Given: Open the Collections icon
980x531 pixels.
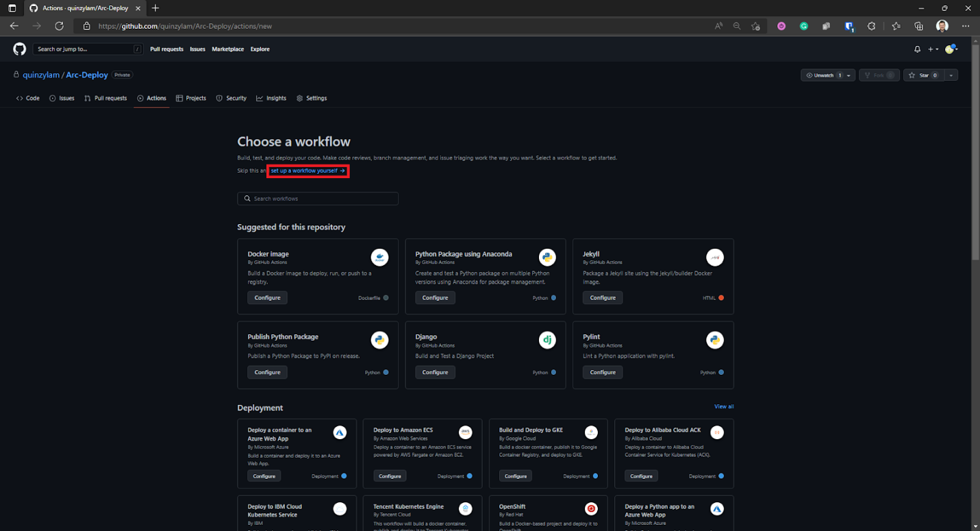Looking at the screenshot, I should (x=919, y=26).
